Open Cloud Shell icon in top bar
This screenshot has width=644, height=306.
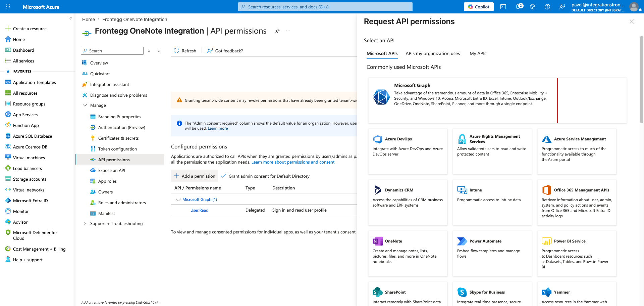[503, 7]
